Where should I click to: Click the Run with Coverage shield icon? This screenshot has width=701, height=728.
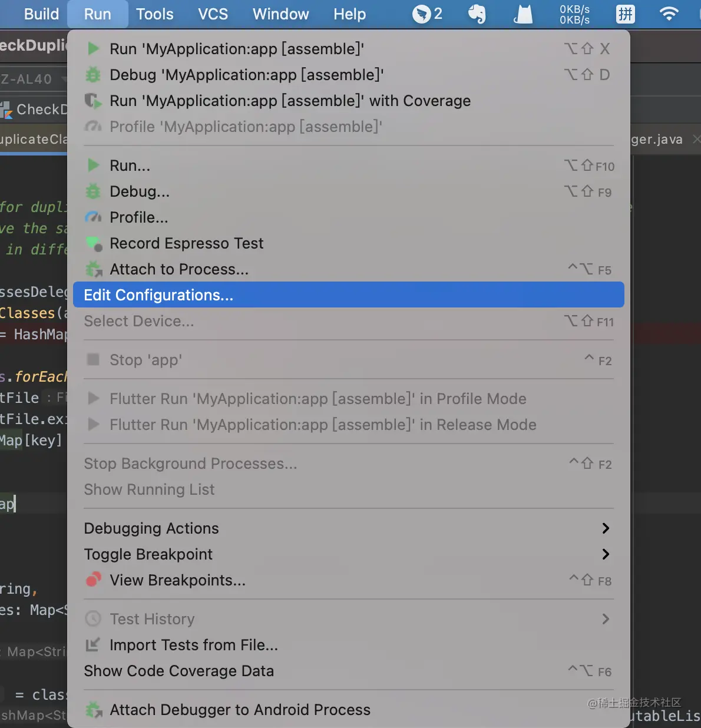point(93,101)
